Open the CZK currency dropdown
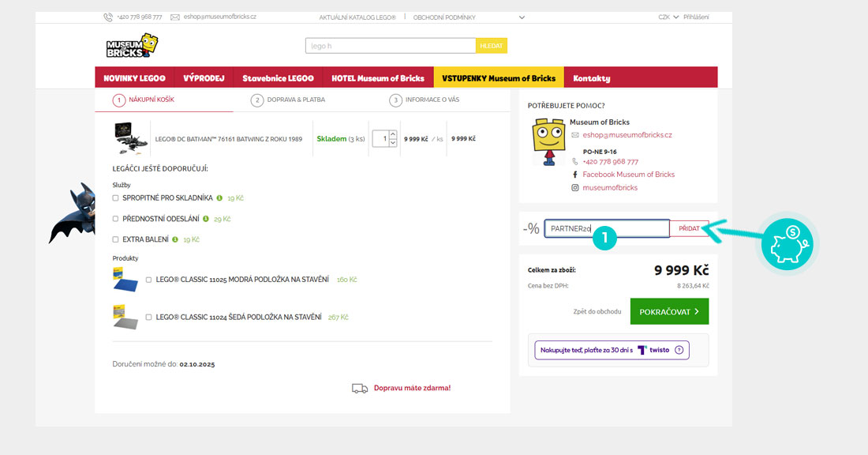This screenshot has width=868, height=455. tap(668, 17)
